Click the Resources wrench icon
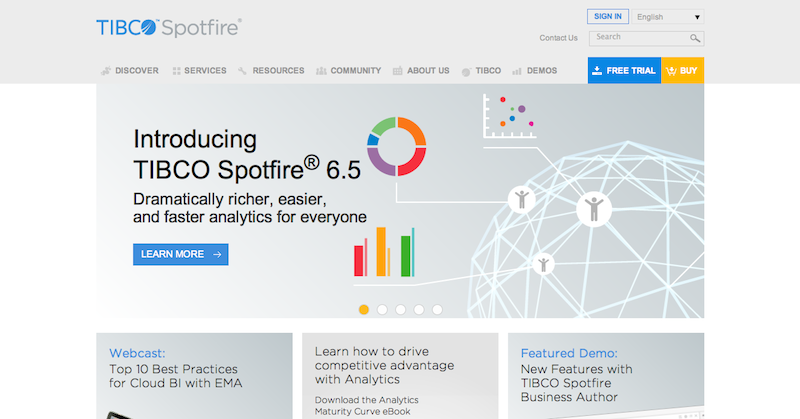 [242, 71]
